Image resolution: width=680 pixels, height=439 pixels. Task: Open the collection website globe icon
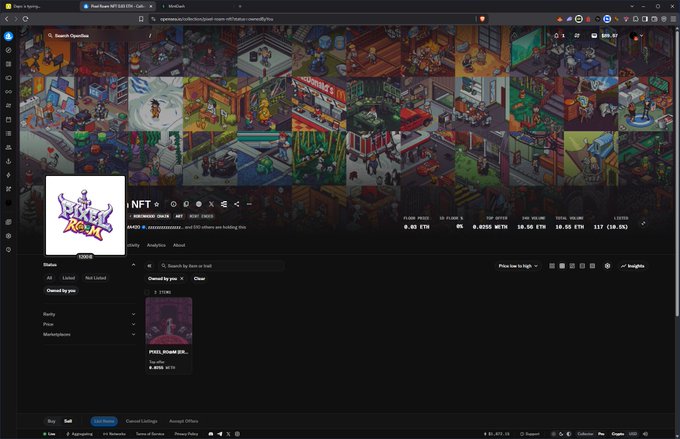199,204
